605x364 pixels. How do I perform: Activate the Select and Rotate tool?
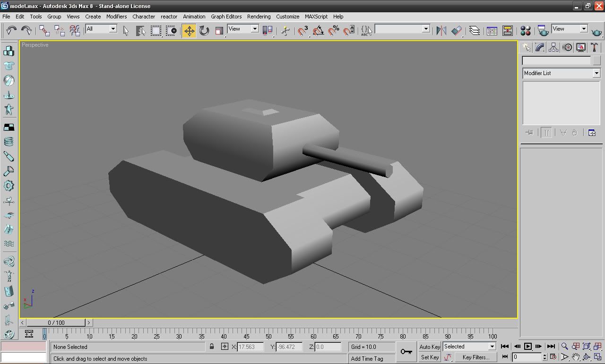[204, 31]
